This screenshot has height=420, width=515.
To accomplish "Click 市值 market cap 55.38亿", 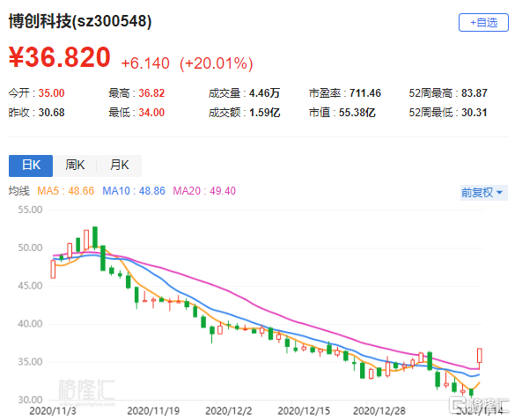I will [x=357, y=113].
